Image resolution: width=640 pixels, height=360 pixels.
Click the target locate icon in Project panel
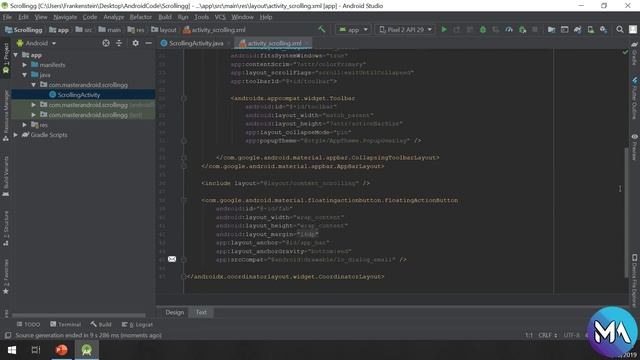pos(106,43)
